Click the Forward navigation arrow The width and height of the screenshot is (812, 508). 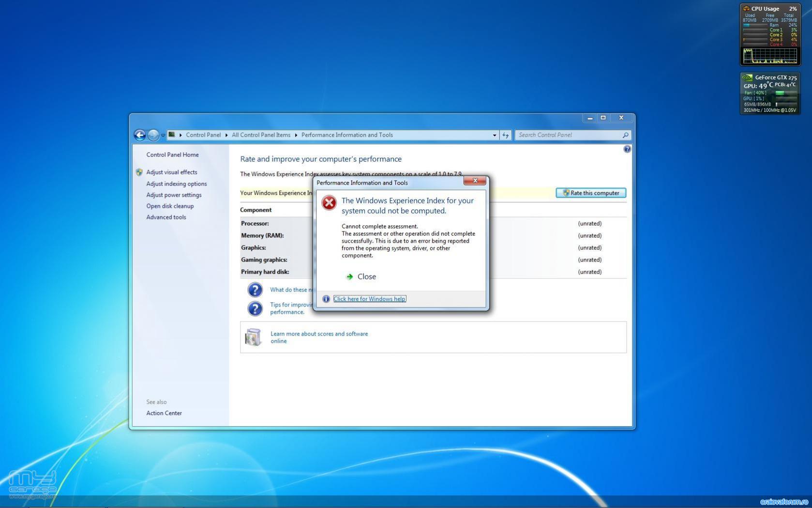pos(153,135)
